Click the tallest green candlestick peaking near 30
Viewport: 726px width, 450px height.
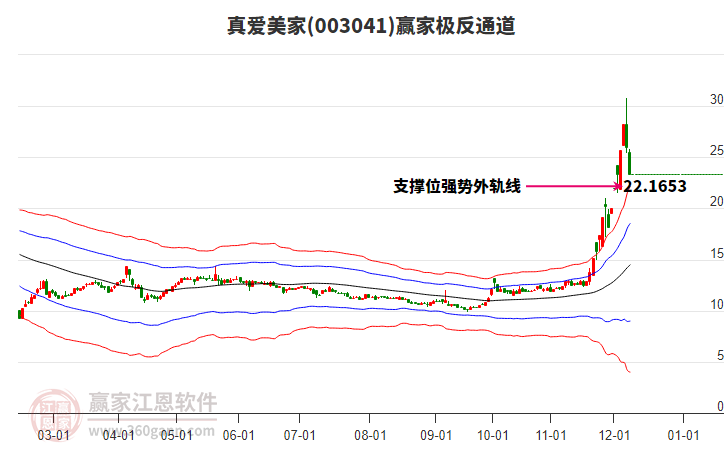click(626, 125)
